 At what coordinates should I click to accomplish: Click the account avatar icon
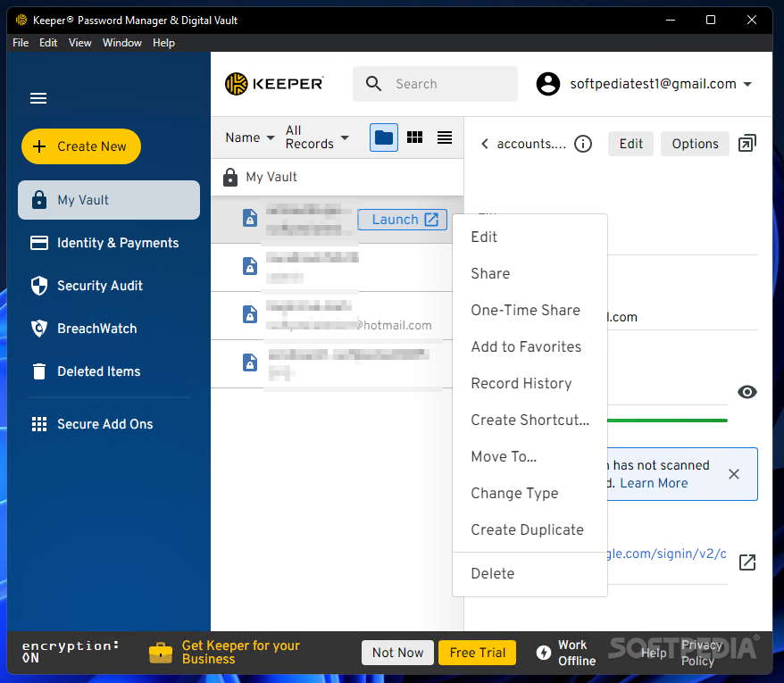(x=548, y=84)
